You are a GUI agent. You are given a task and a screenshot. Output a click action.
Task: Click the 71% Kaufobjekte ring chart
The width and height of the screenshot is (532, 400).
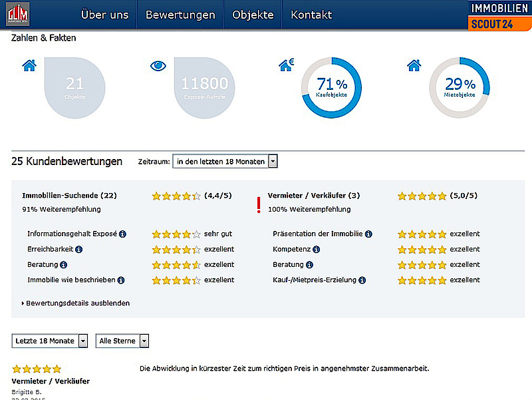click(x=331, y=88)
